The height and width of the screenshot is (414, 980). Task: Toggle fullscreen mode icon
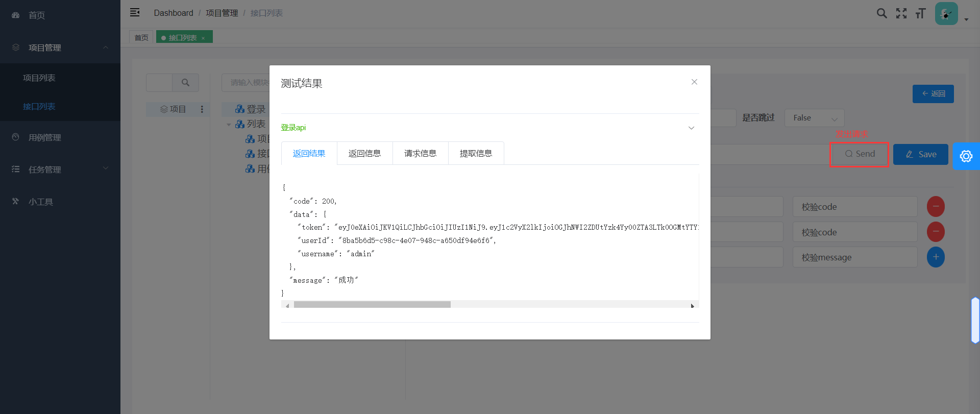pyautogui.click(x=901, y=13)
